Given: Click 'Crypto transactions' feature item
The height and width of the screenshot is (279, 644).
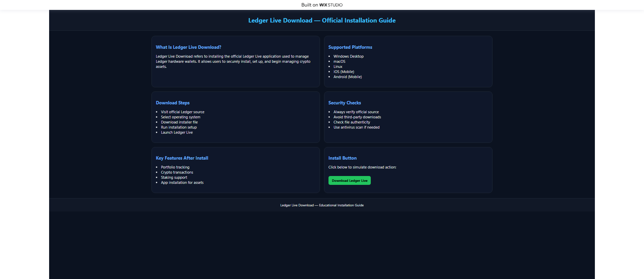Looking at the screenshot, I should pyautogui.click(x=177, y=172).
